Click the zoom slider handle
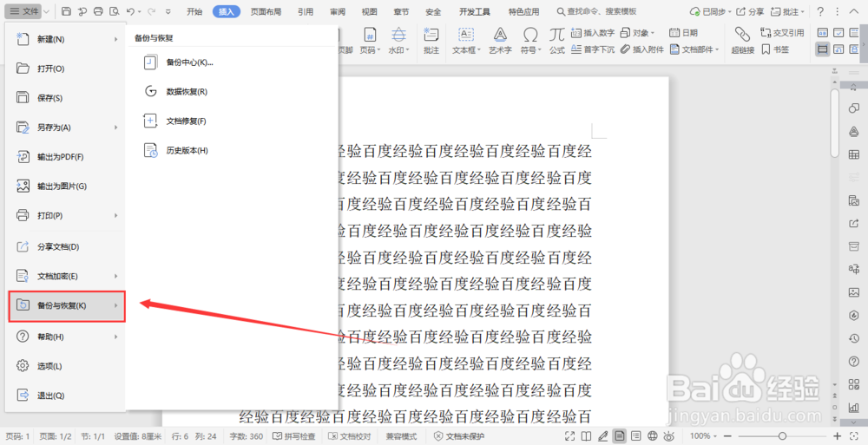The height and width of the screenshot is (445, 868). point(782,436)
